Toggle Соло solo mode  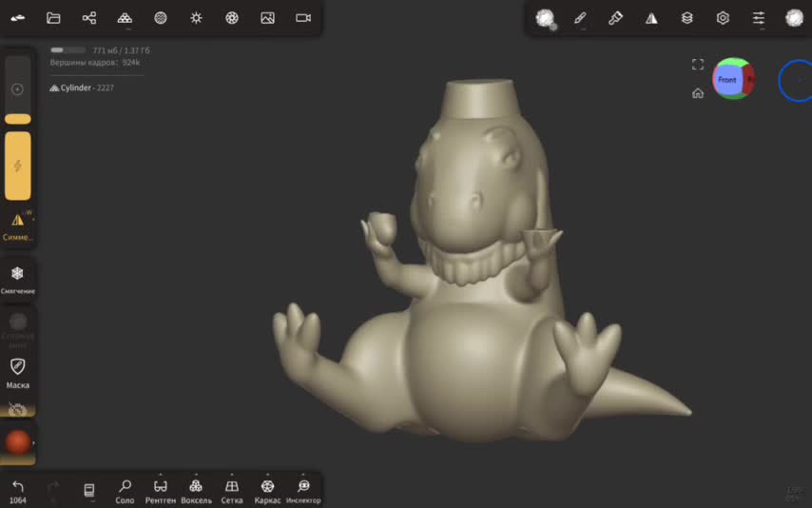coord(125,492)
